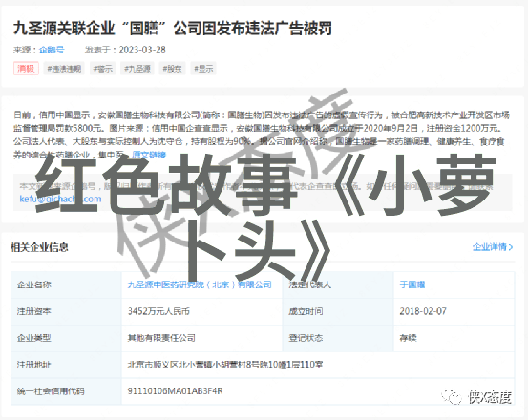Select the 注册地址 label cell
This screenshot has height=420, width=528.
[x=66, y=365]
